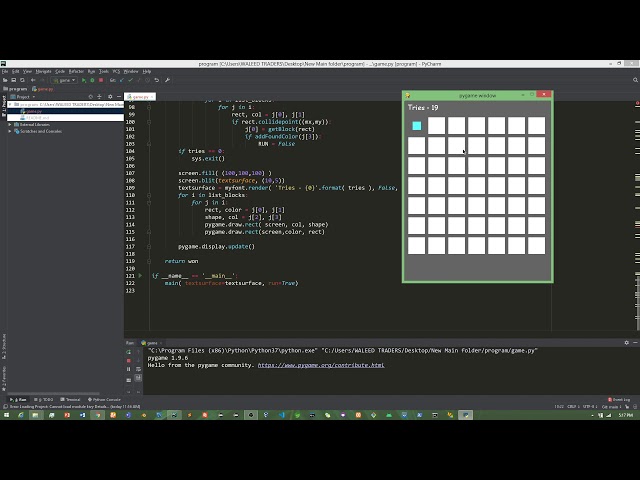Image resolution: width=640 pixels, height=480 pixels.
Task: Click run gutter arrow at line 121
Action: (x=140, y=276)
